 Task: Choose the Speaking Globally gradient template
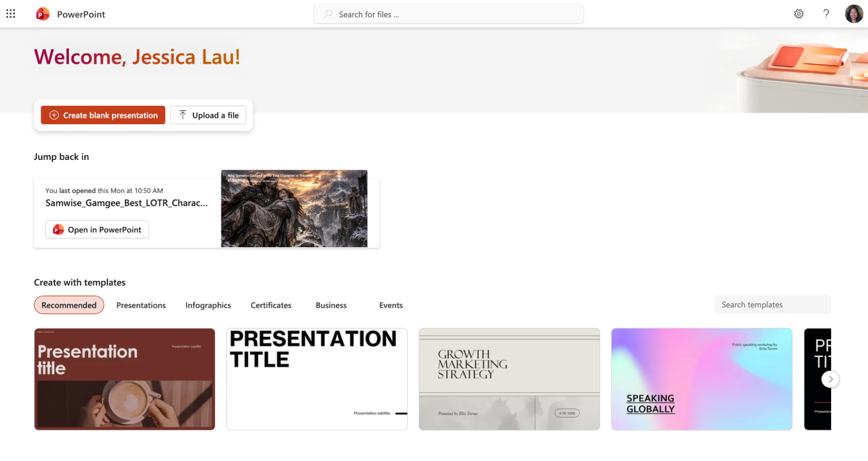click(x=702, y=379)
